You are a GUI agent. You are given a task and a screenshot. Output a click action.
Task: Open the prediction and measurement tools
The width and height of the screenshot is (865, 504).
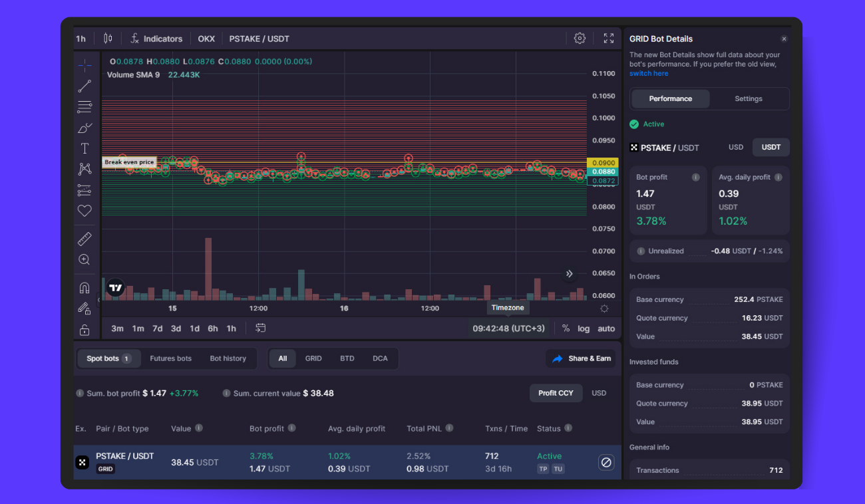pyautogui.click(x=85, y=190)
